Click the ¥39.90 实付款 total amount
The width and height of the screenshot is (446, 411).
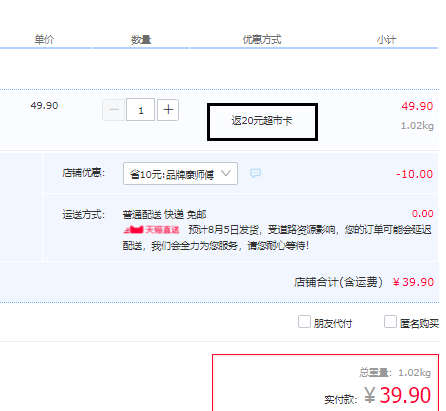[398, 396]
